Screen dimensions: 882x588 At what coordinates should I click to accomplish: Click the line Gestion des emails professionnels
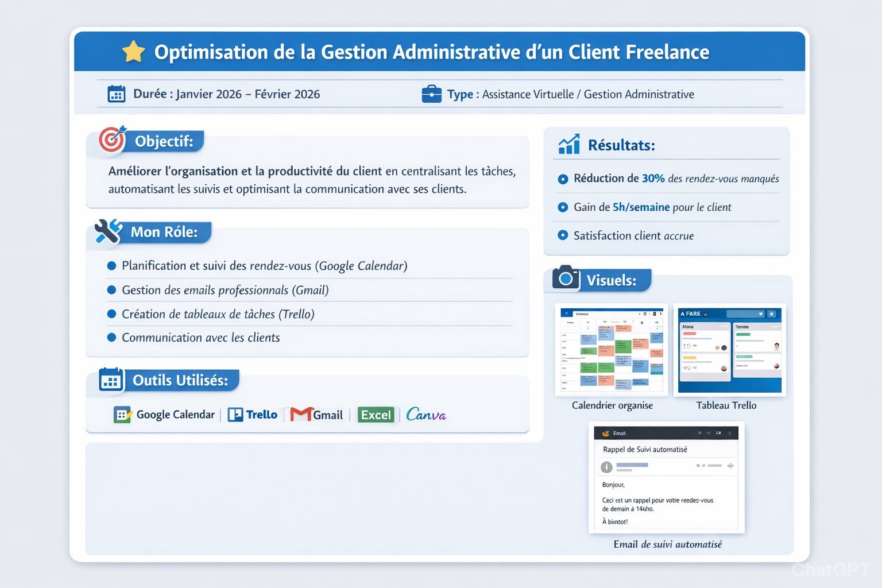(225, 290)
